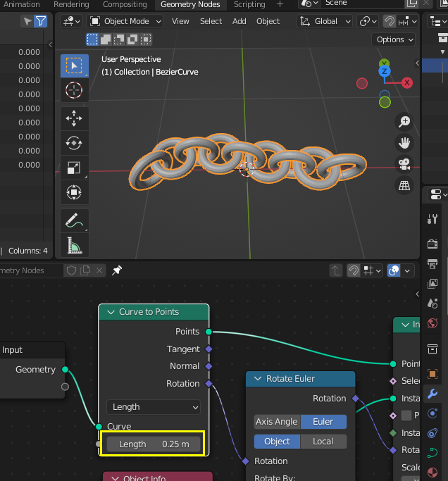Viewport: 448px width, 481px height.
Task: Toggle the spreadsheet filter funnel
Action: pos(41,21)
